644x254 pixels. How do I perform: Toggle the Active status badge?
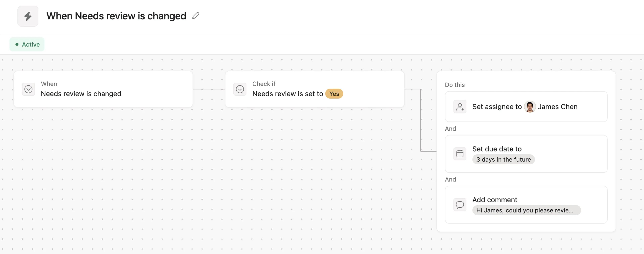pos(27,44)
